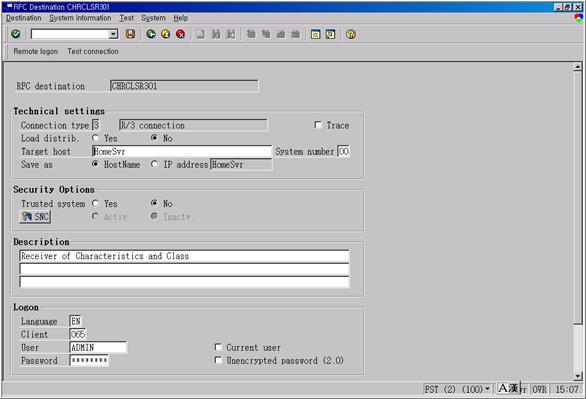Image resolution: width=586 pixels, height=399 pixels.
Task: Expand the command field dropdown arrow
Action: click(113, 34)
